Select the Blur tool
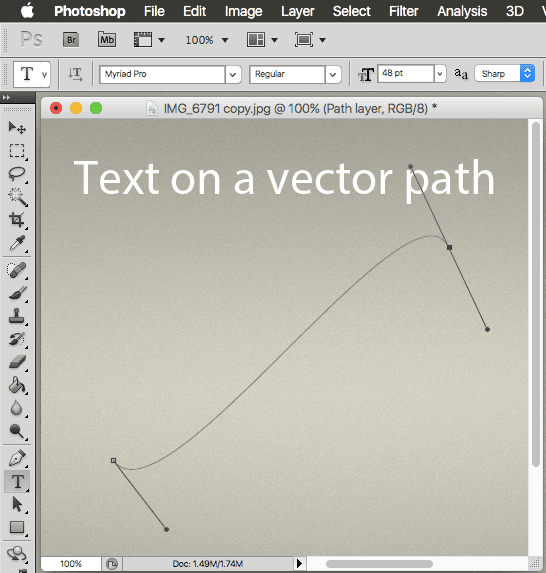The width and height of the screenshot is (546, 573). coord(17,408)
